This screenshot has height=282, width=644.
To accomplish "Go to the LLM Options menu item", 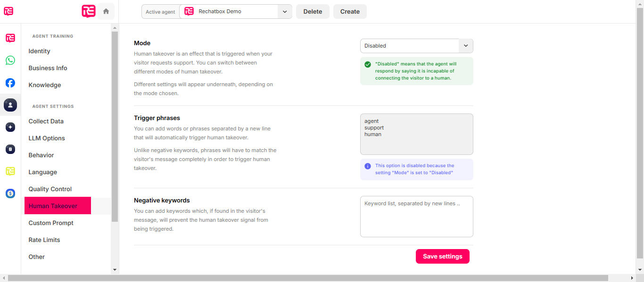I will pyautogui.click(x=47, y=138).
